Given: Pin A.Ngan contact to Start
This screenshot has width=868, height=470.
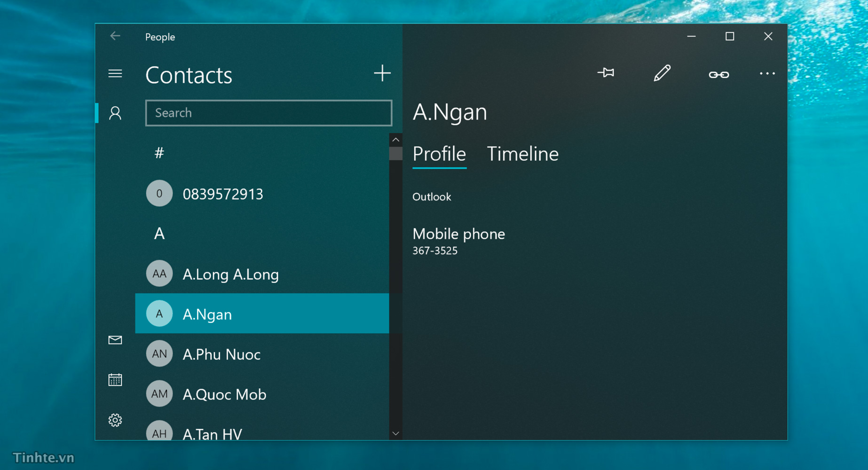Looking at the screenshot, I should pos(606,73).
